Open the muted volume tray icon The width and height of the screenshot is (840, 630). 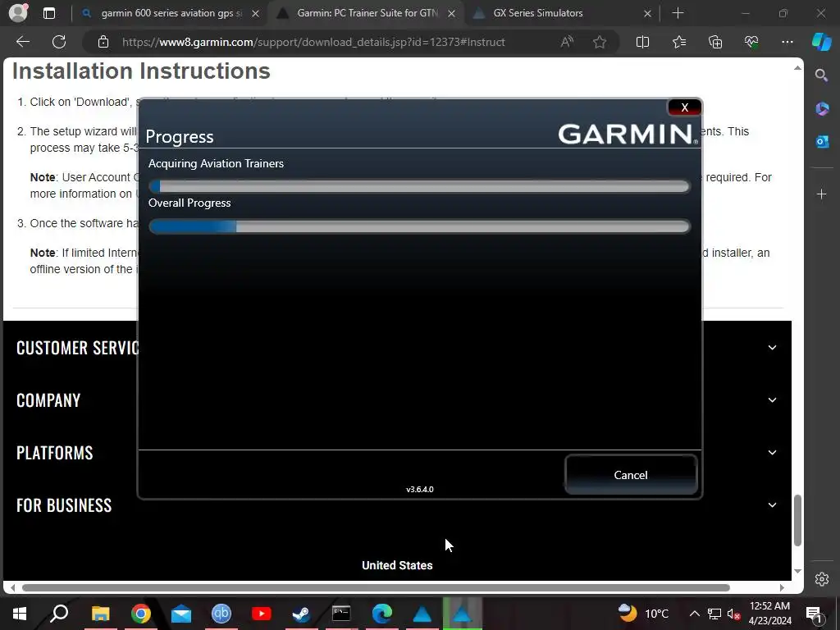click(734, 614)
